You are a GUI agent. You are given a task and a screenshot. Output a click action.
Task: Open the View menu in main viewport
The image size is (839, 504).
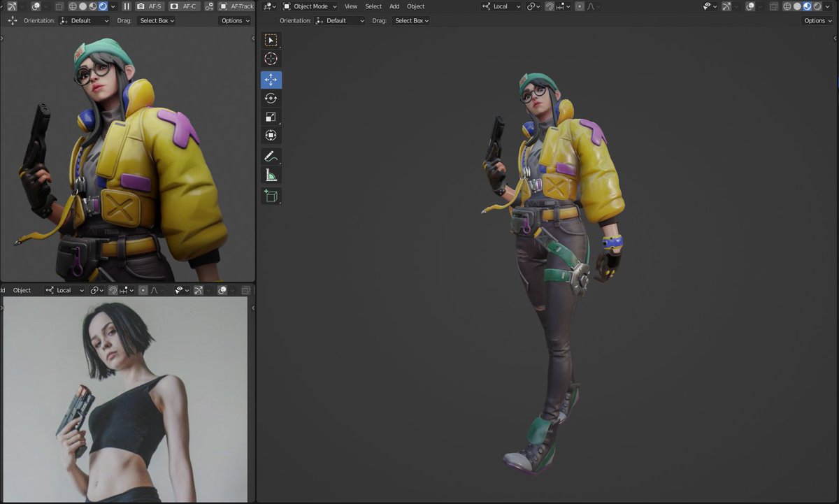(x=351, y=6)
